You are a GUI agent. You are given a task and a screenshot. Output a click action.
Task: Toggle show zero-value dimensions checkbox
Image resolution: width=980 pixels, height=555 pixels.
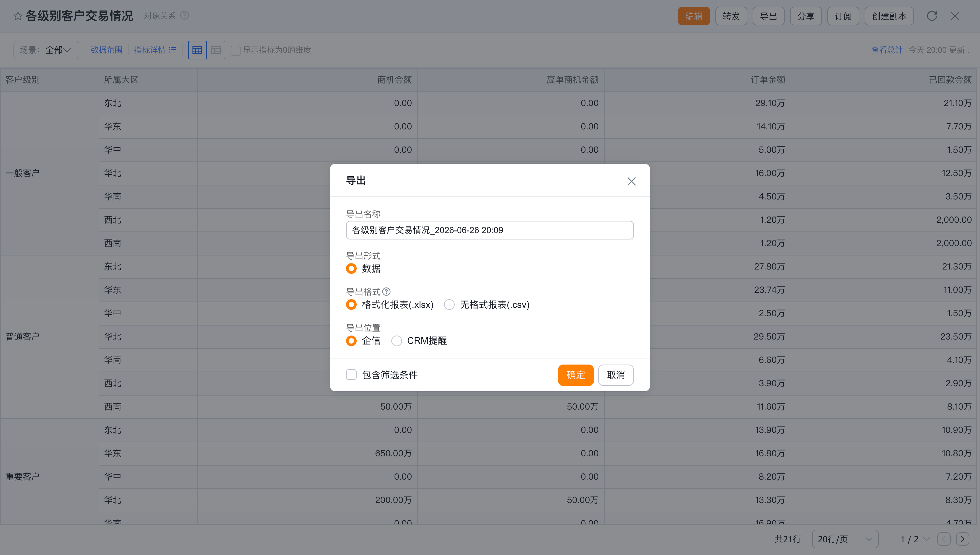point(235,50)
